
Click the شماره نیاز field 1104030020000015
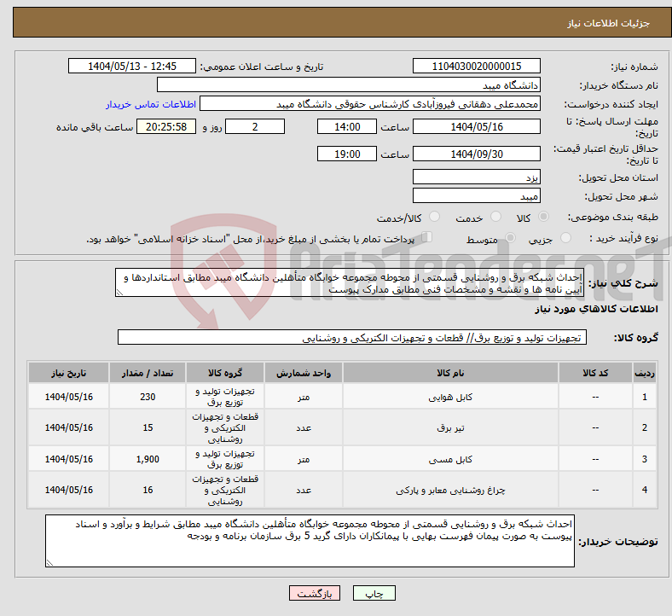click(476, 67)
